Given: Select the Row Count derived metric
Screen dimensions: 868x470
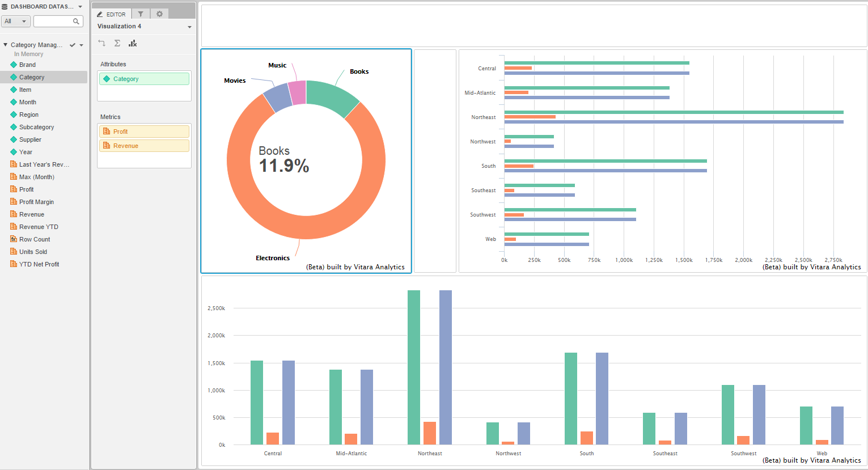Looking at the screenshot, I should [35, 239].
